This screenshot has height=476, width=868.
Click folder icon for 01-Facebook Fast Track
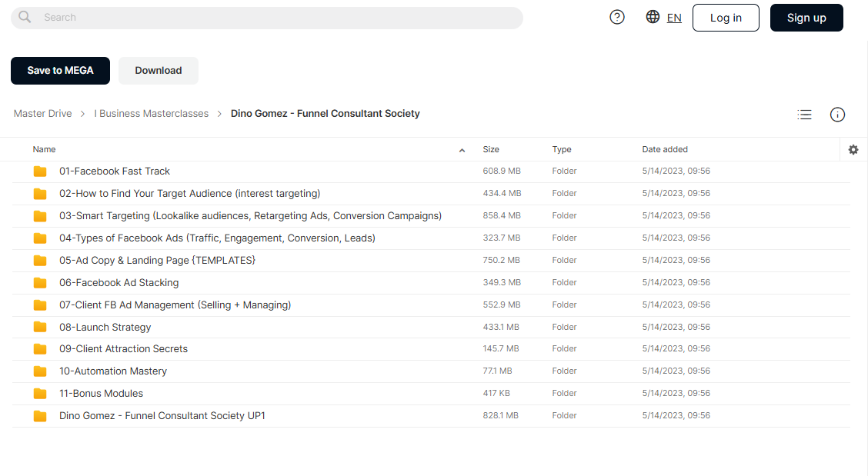tap(40, 171)
